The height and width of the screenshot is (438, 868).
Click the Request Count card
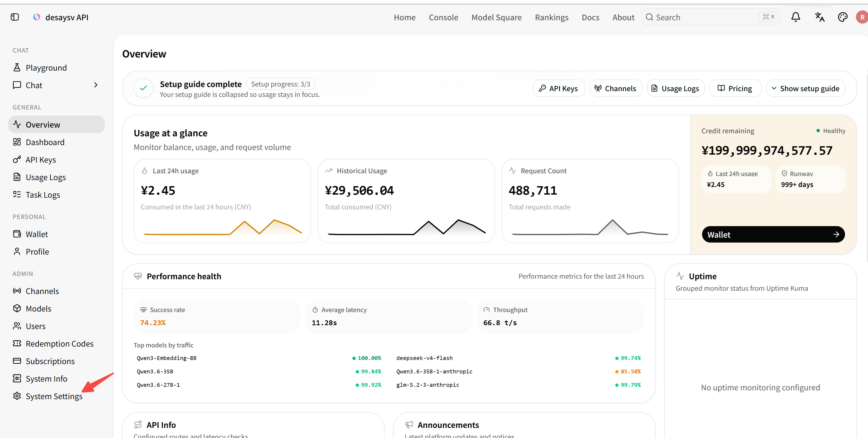click(x=590, y=201)
